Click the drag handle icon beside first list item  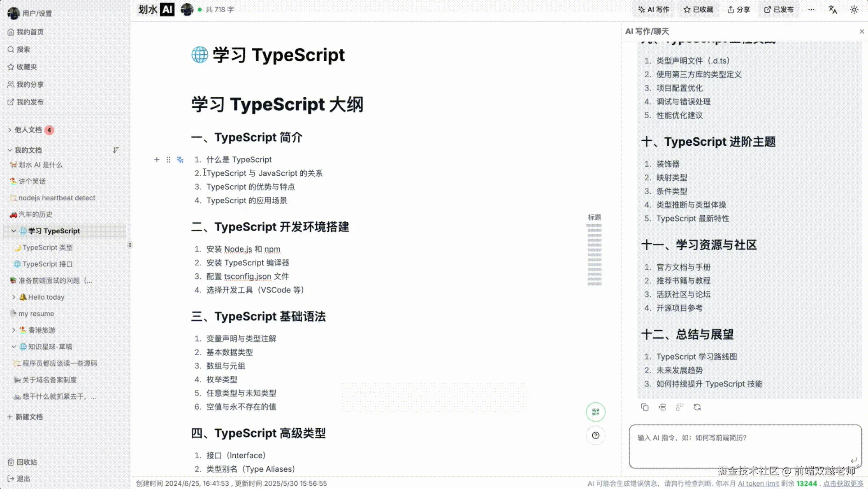click(x=168, y=160)
